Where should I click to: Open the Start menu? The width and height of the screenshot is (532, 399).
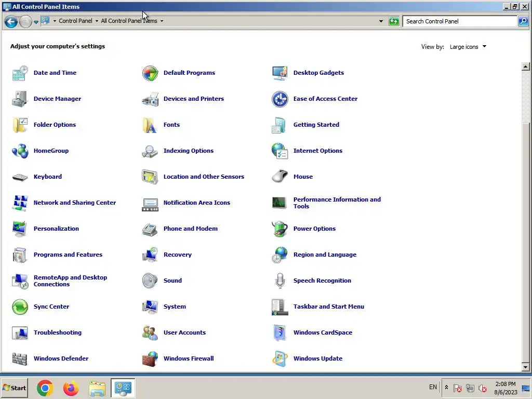click(14, 388)
